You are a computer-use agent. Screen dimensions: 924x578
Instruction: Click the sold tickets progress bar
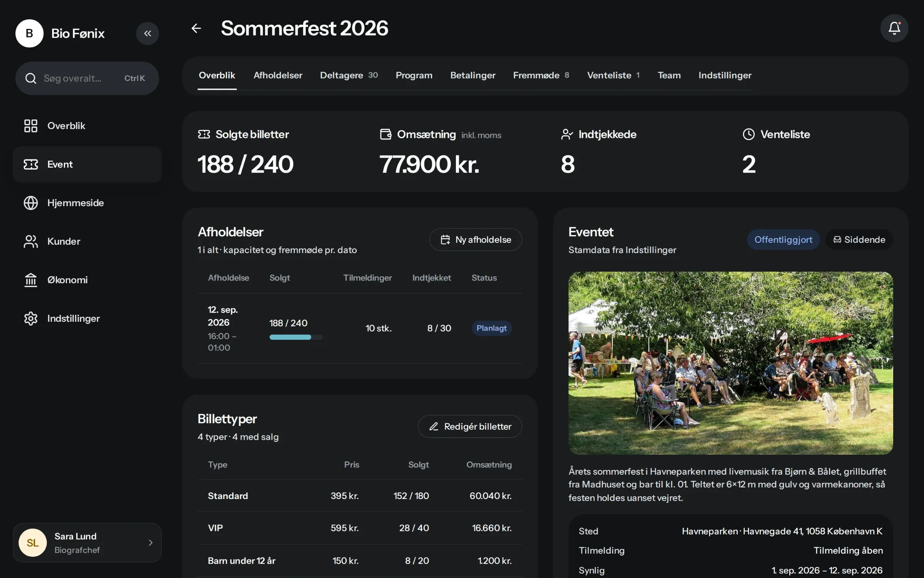coord(296,337)
